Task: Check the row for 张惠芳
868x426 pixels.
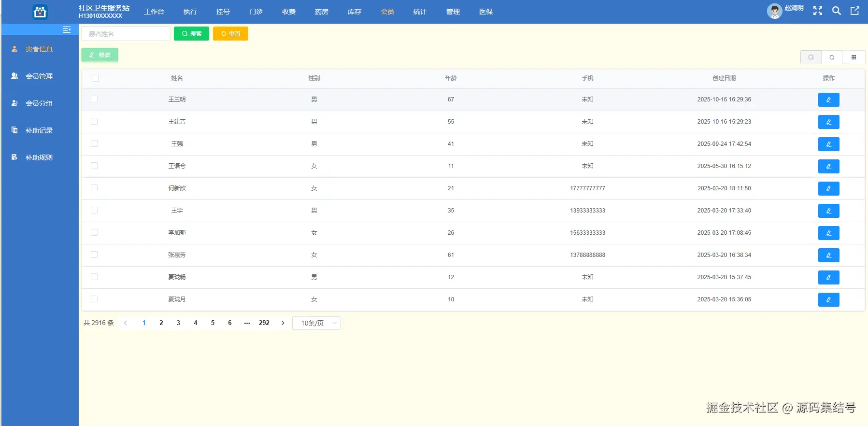Action: point(94,255)
